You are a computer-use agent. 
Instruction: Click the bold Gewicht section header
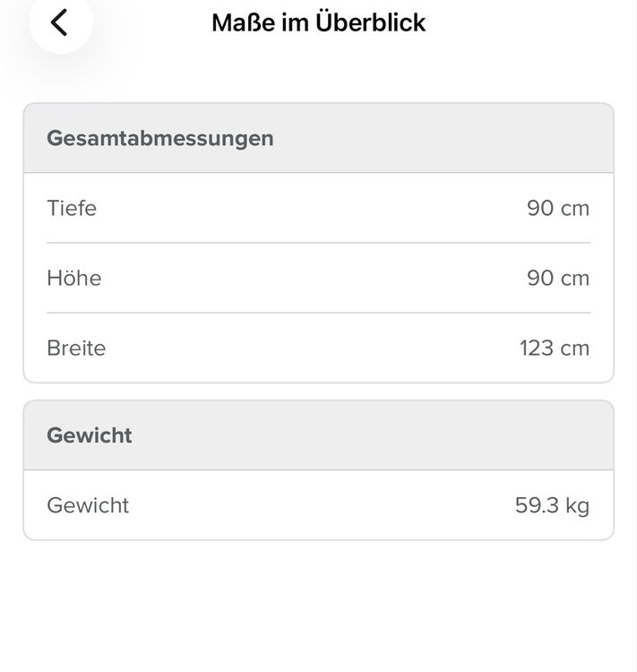[90, 435]
